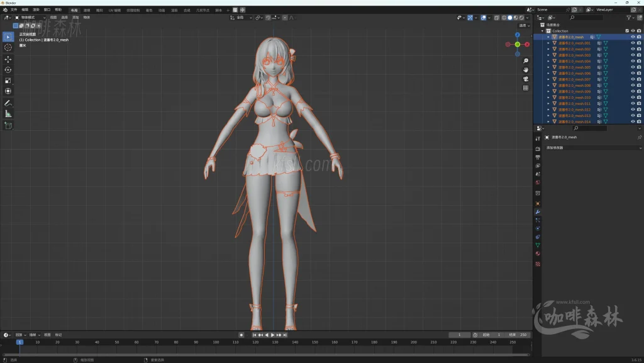Switch to material preview shading
Viewport: 644px width, 363px height.
pos(516,18)
